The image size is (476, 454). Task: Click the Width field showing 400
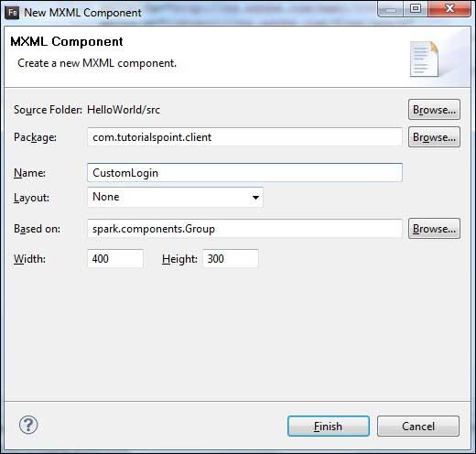[115, 259]
